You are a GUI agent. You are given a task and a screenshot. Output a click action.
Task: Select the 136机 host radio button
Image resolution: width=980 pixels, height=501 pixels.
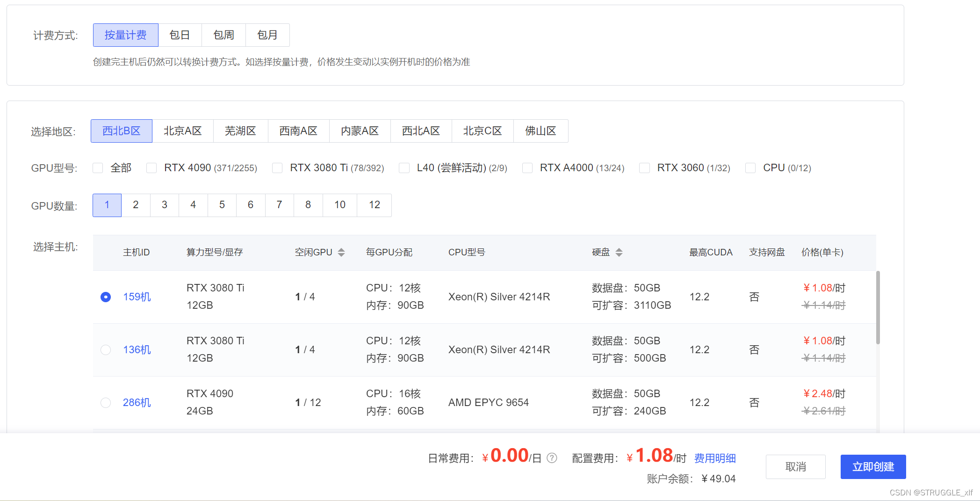click(106, 350)
